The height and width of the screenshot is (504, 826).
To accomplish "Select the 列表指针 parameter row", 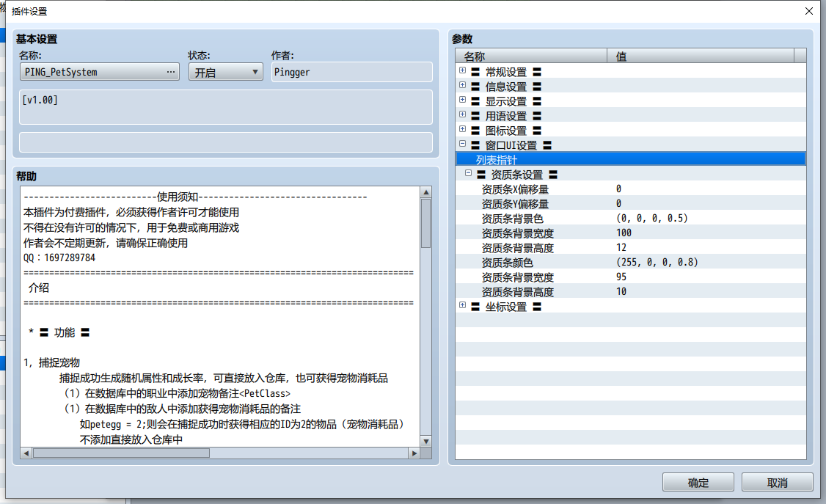I will point(631,159).
